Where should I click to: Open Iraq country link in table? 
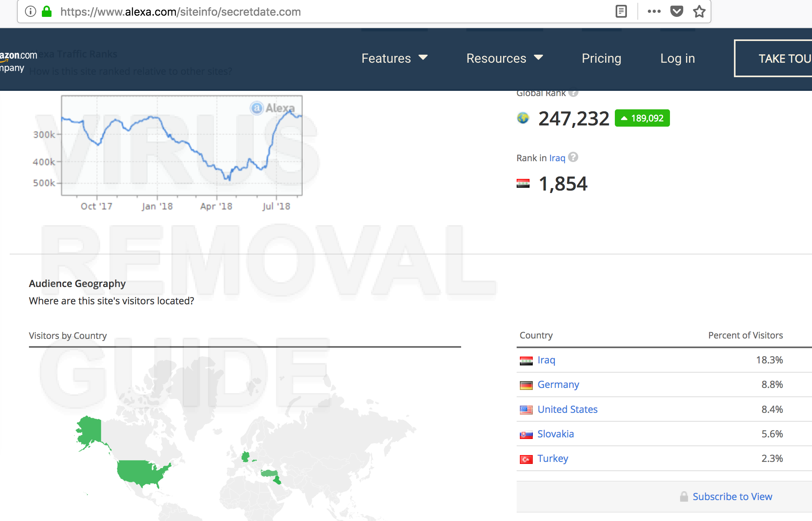pyautogui.click(x=546, y=360)
